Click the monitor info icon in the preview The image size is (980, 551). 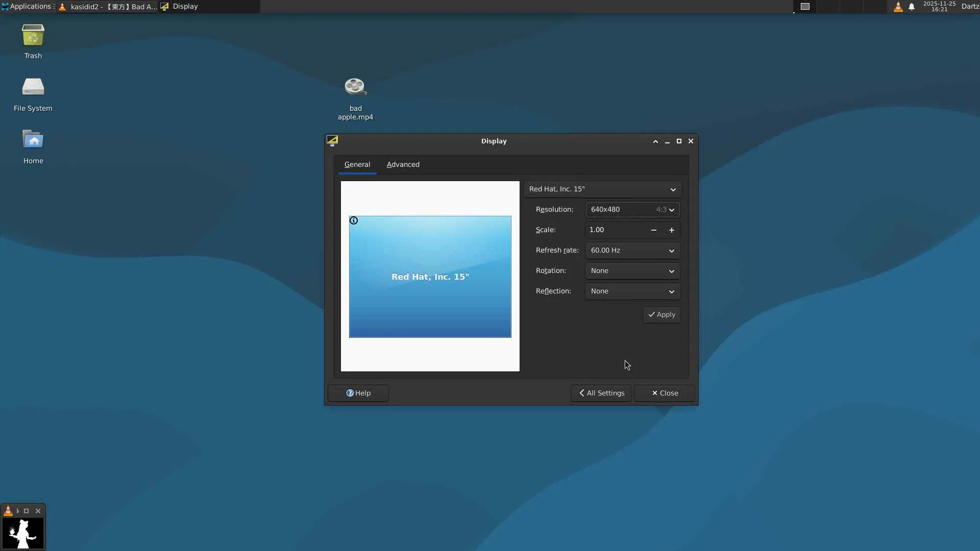tap(354, 220)
